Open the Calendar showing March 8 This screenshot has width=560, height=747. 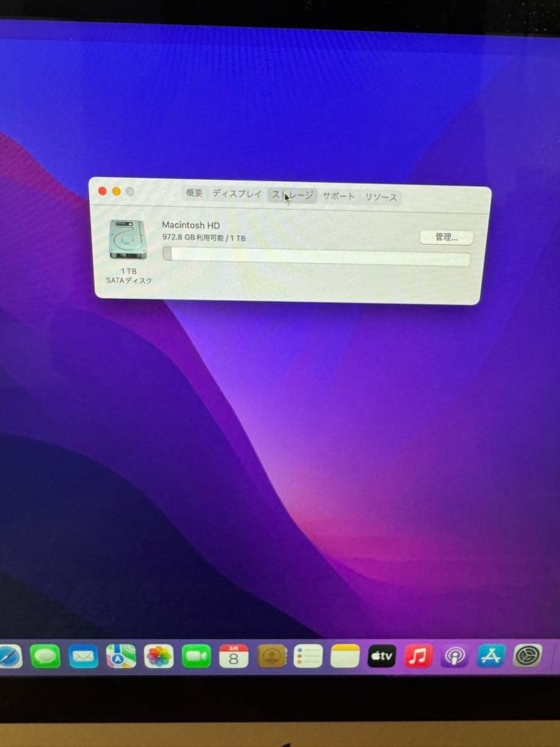click(234, 655)
